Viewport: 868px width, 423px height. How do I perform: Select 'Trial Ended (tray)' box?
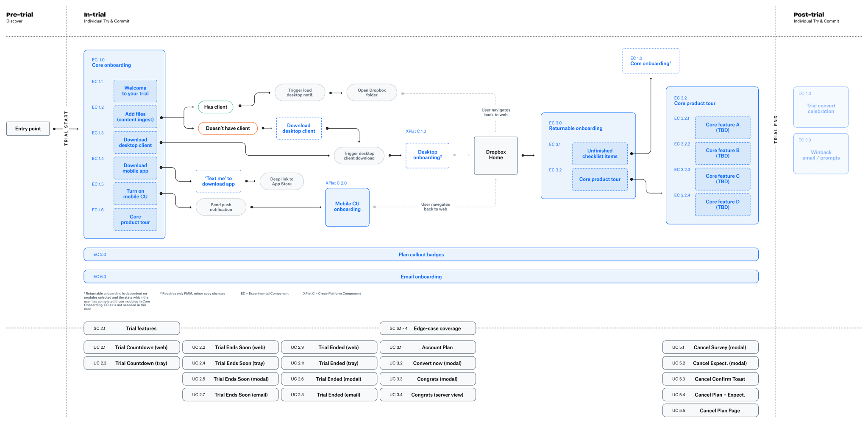pyautogui.click(x=329, y=363)
